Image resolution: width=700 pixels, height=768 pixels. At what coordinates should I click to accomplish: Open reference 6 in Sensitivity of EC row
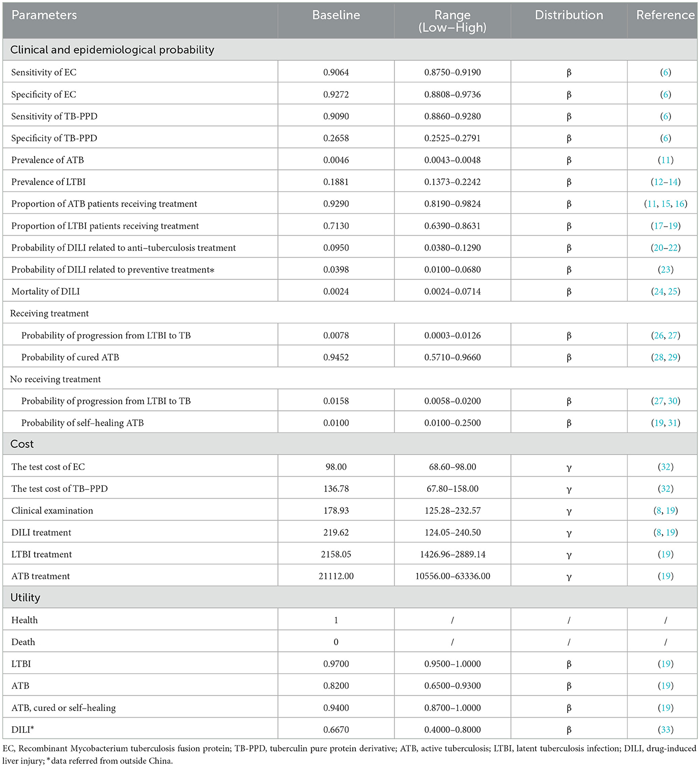[665, 72]
